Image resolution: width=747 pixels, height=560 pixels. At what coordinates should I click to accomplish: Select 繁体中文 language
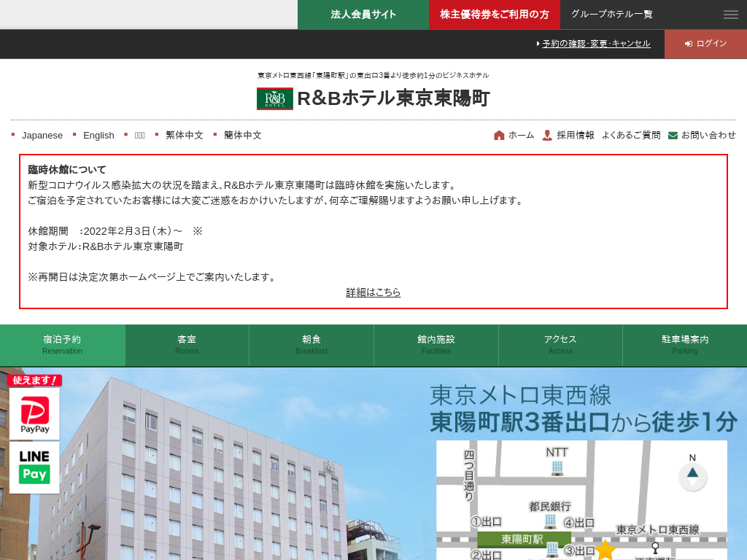coord(185,135)
